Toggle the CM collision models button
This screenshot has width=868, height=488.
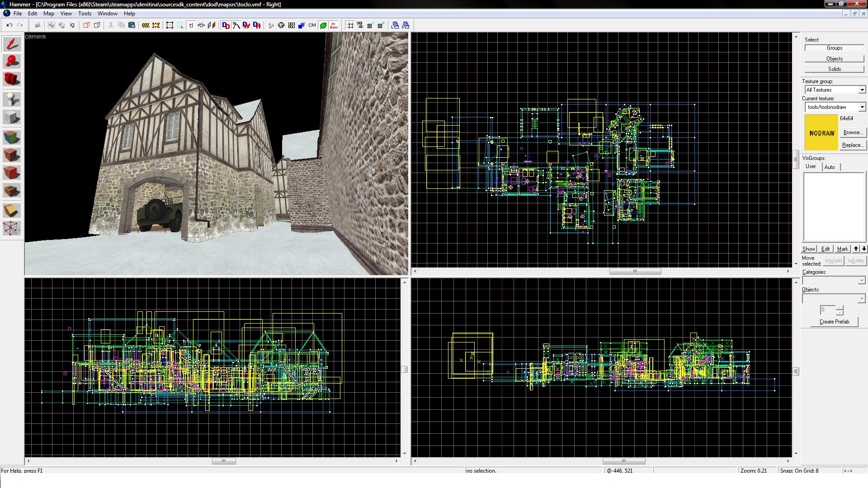[312, 25]
